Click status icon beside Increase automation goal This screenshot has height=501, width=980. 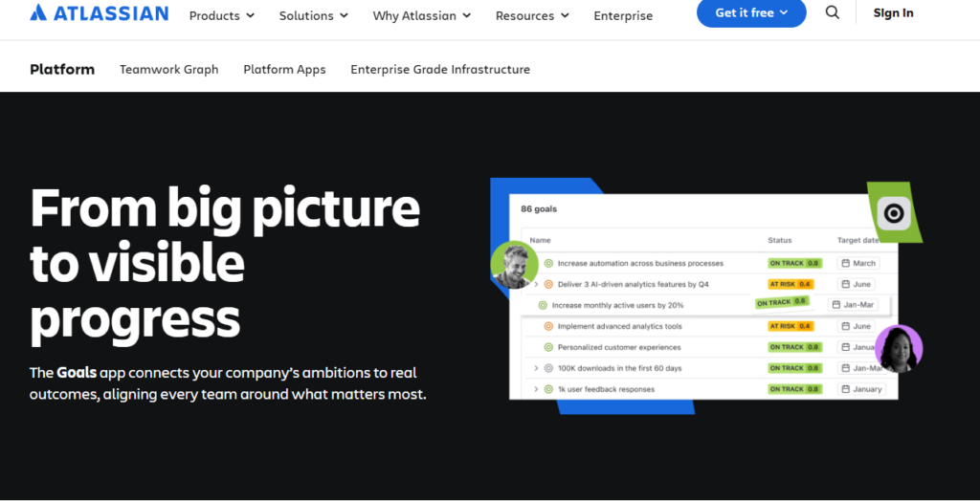pos(548,264)
